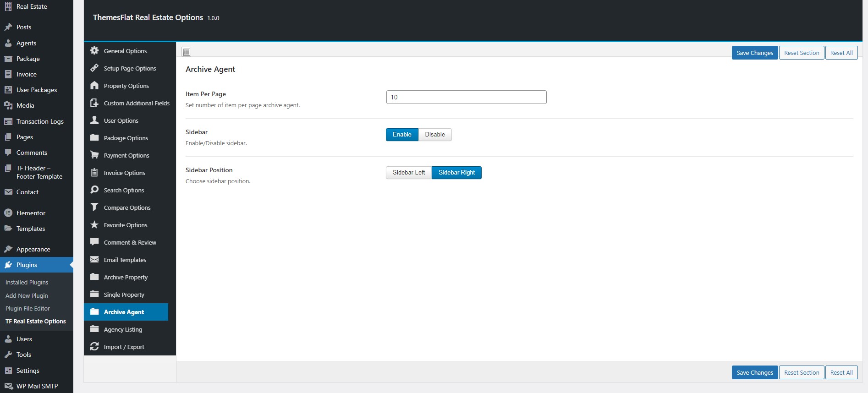
Task: Click the Payment Options cart icon
Action: (94, 155)
